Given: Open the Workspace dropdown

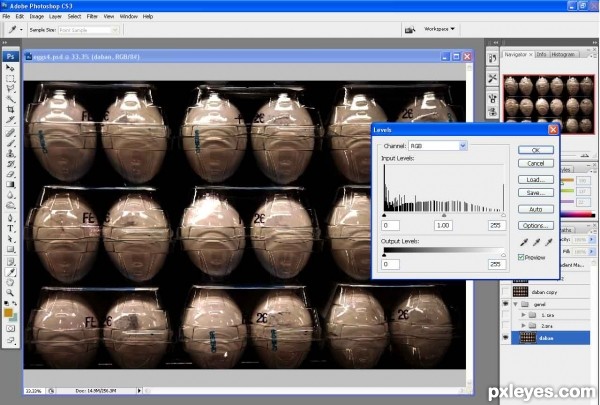Looking at the screenshot, I should (x=439, y=29).
